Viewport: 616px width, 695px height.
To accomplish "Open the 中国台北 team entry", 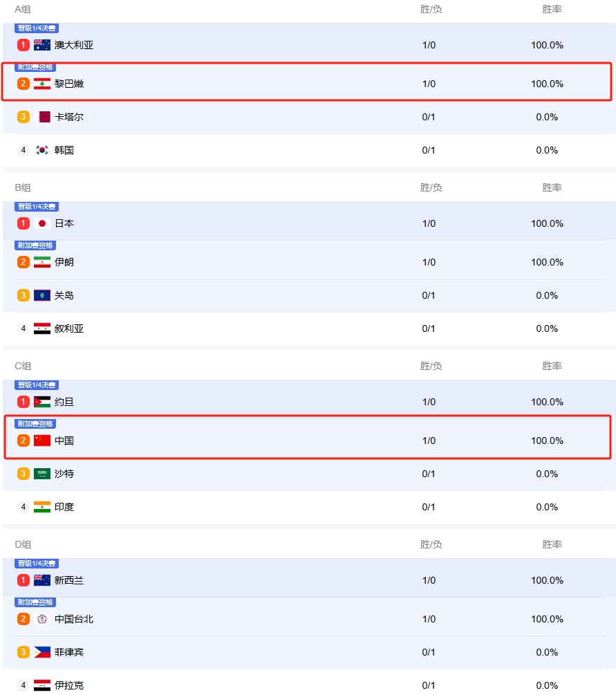I will [74, 619].
